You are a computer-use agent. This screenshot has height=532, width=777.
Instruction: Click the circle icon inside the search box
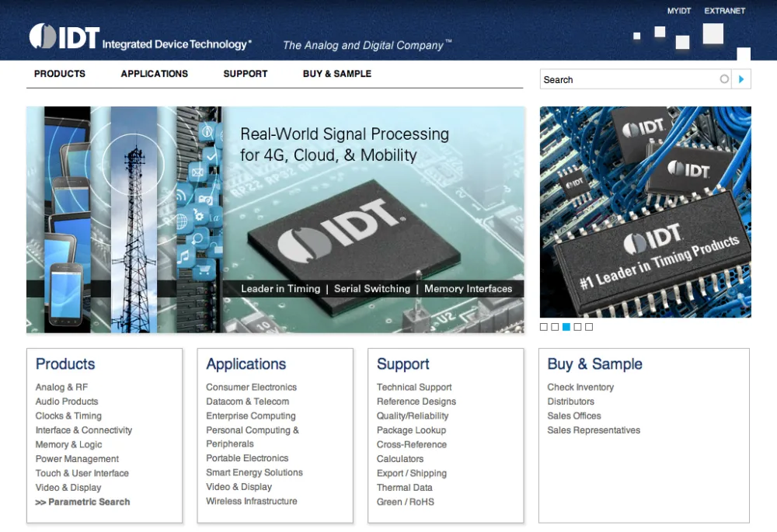point(724,79)
